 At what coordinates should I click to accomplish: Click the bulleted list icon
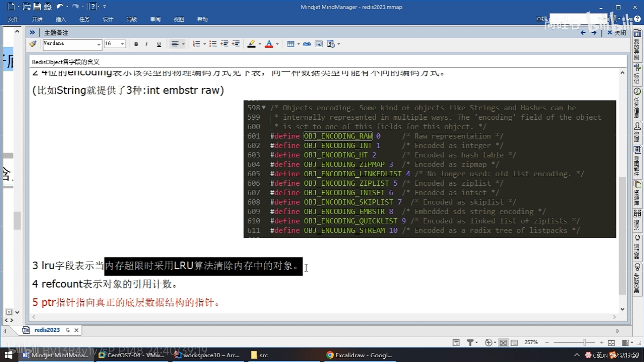(x=213, y=44)
